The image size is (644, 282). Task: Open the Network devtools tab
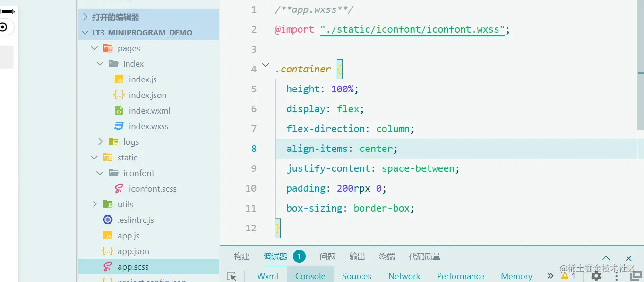click(404, 276)
